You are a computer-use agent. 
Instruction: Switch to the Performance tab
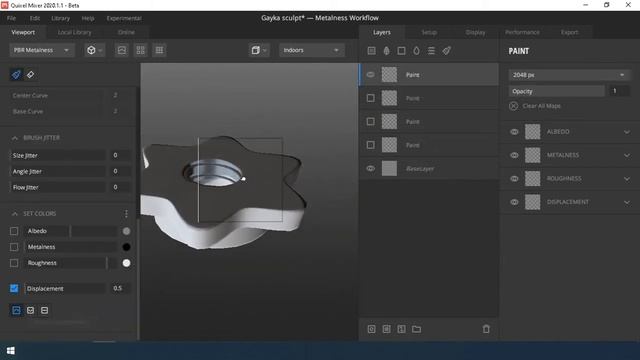[x=522, y=32]
